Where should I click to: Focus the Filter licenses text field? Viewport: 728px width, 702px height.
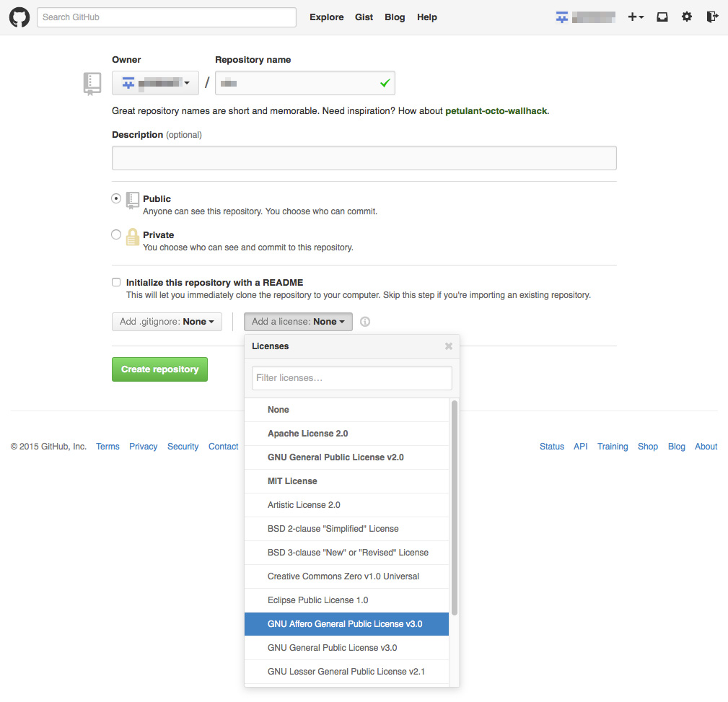click(351, 378)
